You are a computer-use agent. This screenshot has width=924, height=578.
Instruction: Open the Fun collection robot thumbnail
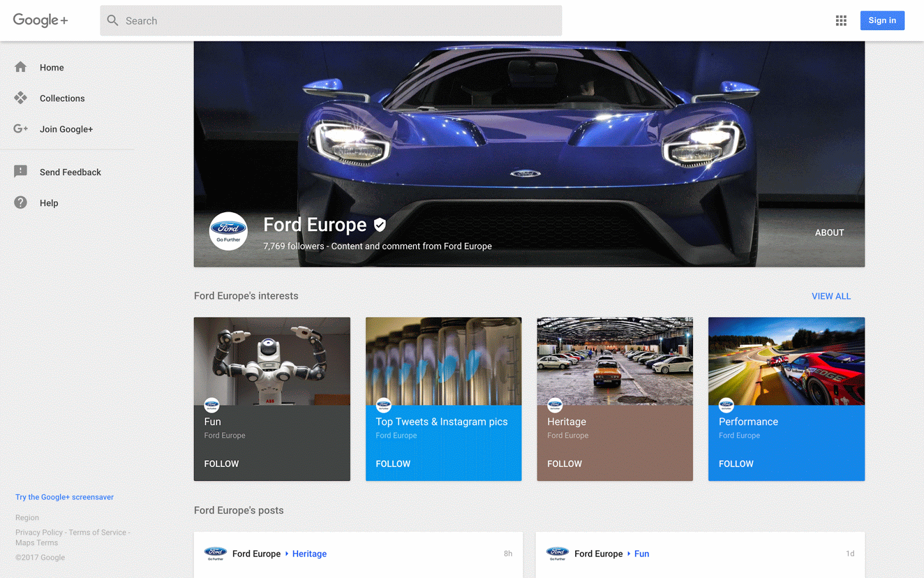point(272,361)
